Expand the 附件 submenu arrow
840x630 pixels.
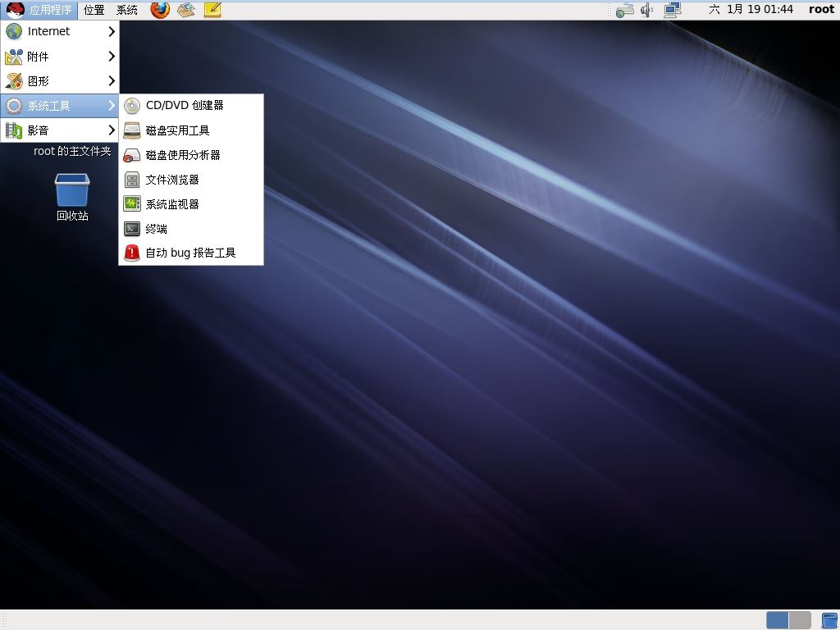112,57
